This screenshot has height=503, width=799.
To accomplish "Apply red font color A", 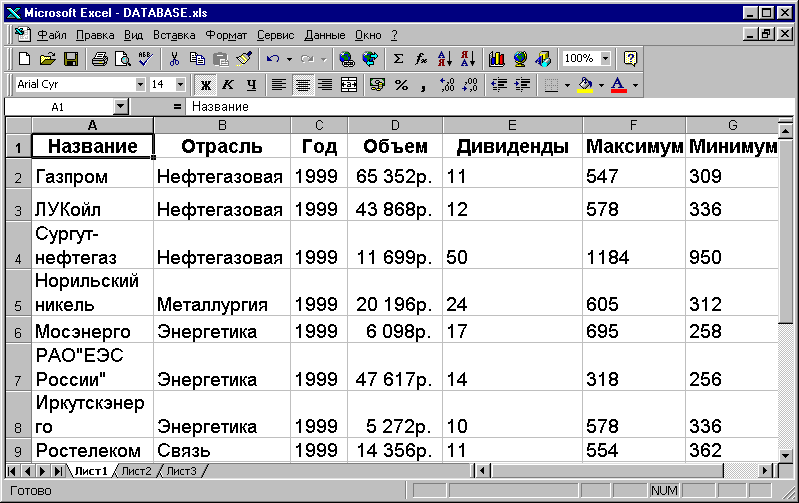I will pyautogui.click(x=618, y=85).
